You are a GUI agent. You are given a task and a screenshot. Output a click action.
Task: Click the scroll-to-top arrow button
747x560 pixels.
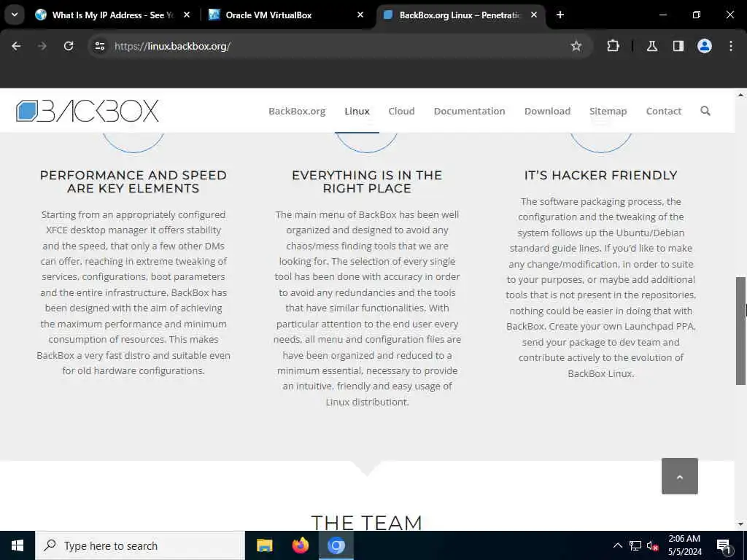[680, 476]
